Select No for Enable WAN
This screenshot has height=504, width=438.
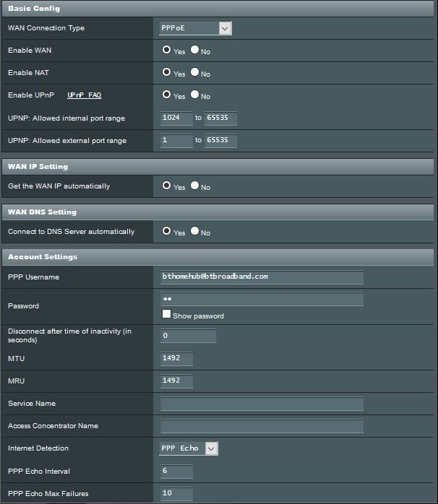click(194, 50)
